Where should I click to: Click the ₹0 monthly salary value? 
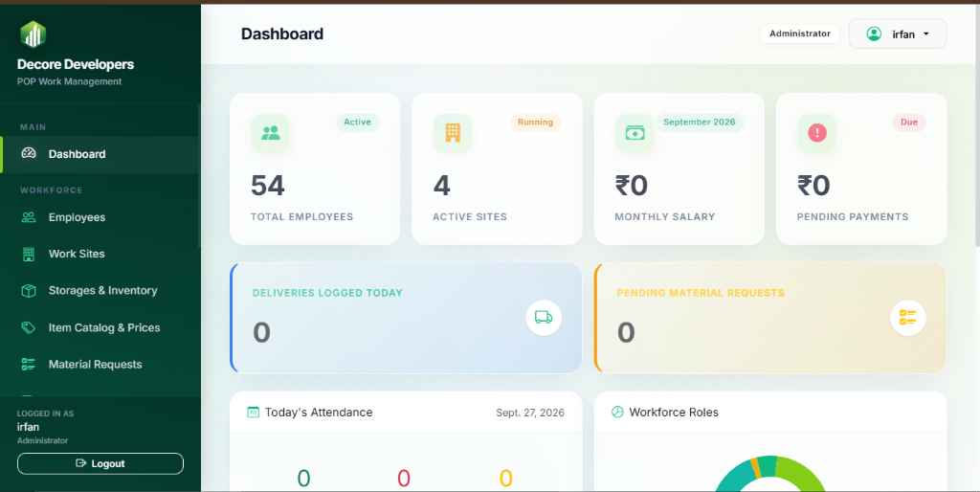(x=632, y=186)
